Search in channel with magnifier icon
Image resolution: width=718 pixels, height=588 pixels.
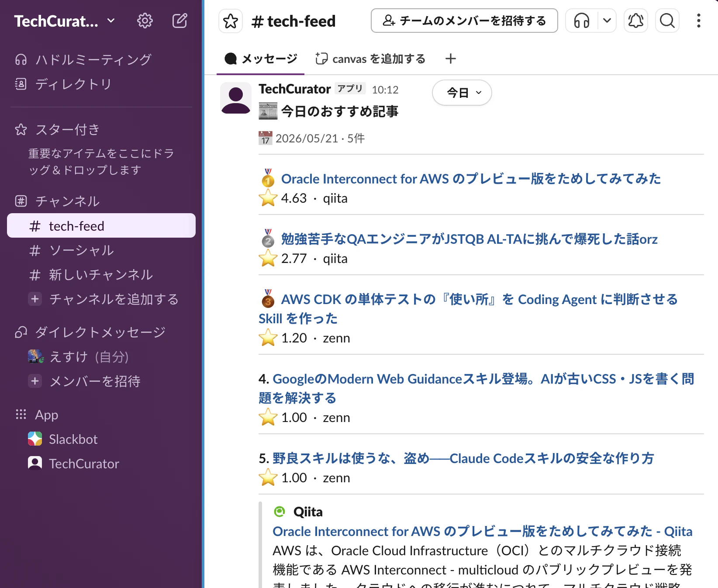pos(667,21)
